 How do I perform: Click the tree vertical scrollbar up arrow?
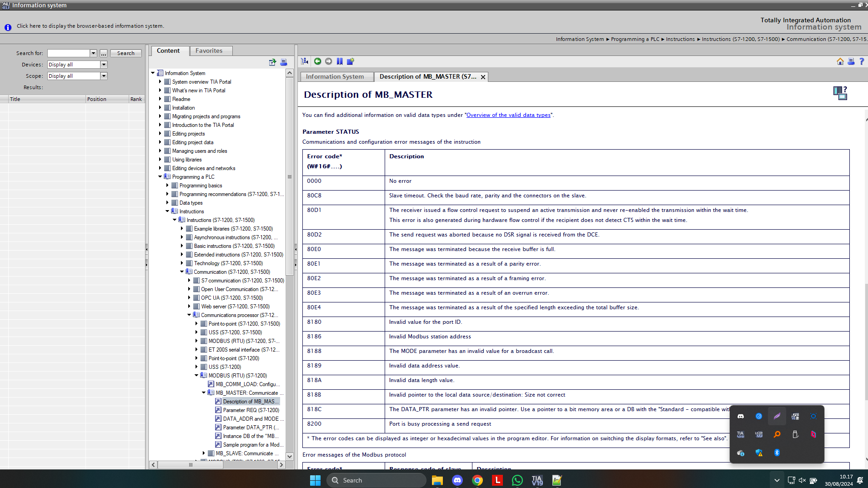[289, 73]
